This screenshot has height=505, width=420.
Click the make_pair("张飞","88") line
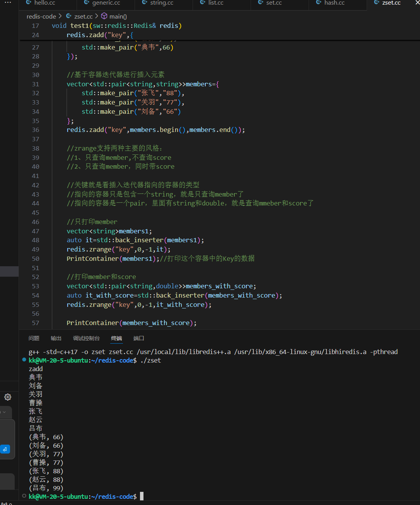[x=133, y=93]
